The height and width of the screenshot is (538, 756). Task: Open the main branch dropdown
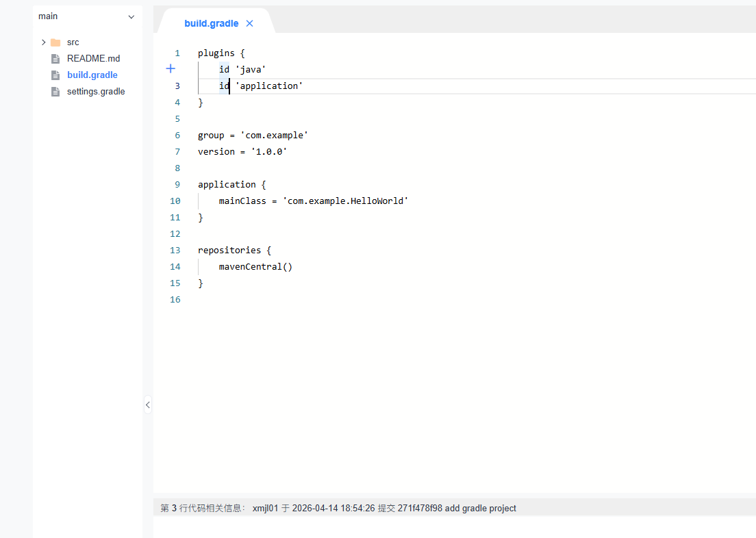131,16
